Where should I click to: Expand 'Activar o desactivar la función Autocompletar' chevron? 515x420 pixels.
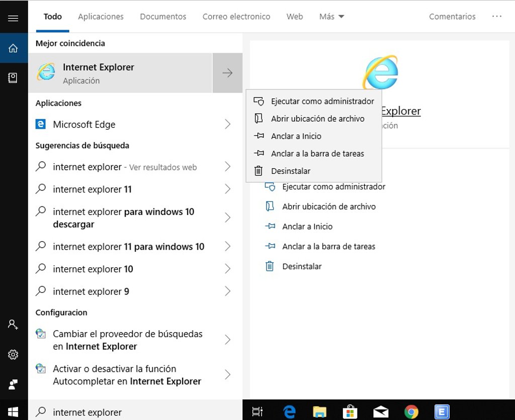(228, 374)
